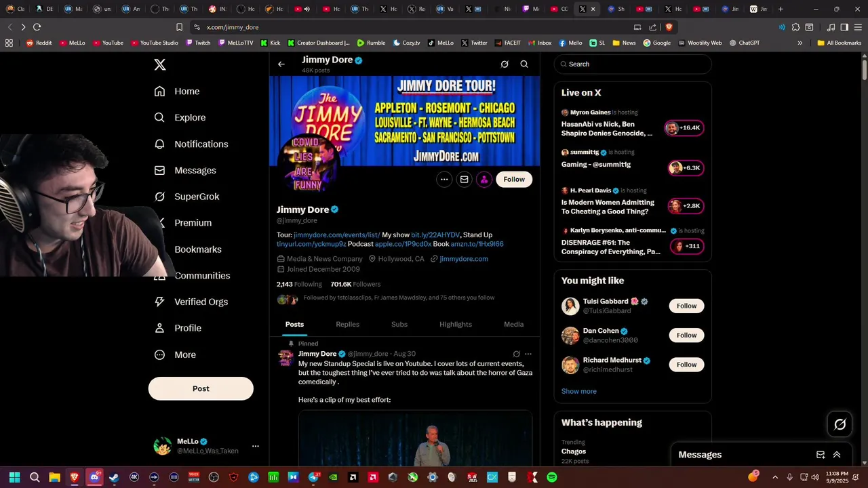868x488 pixels.
Task: Open the amzn.to/1Hx9I66 book link
Action: (477, 244)
